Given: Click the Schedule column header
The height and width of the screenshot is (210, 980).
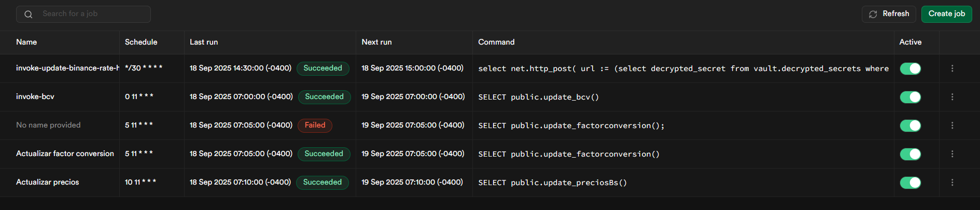Looking at the screenshot, I should [x=141, y=42].
